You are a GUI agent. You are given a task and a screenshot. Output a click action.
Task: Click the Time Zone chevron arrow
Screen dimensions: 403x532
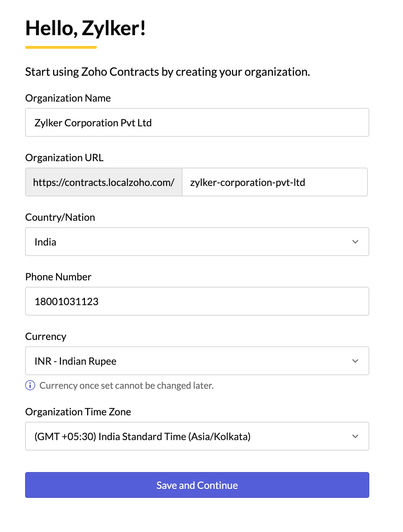pos(355,436)
